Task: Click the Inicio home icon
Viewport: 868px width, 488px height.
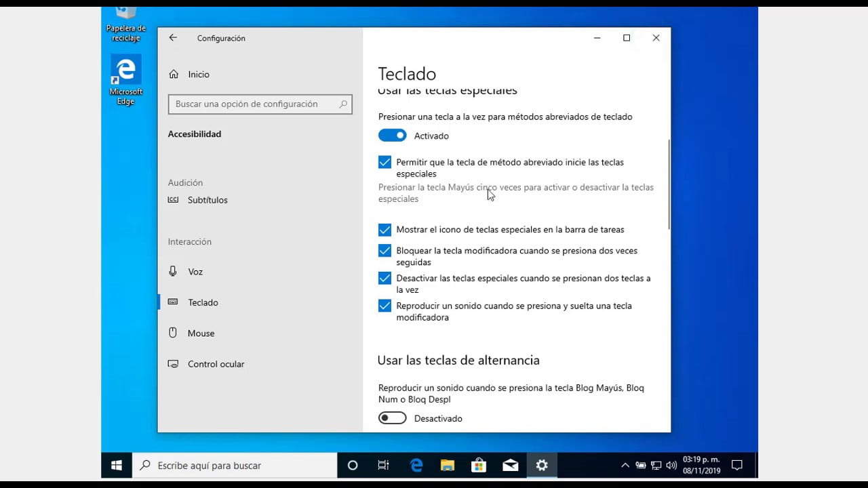Action: coord(174,74)
